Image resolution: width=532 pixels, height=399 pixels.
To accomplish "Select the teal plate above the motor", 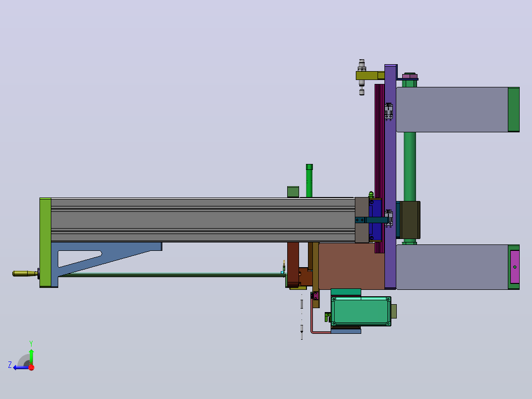I will coord(346,292).
